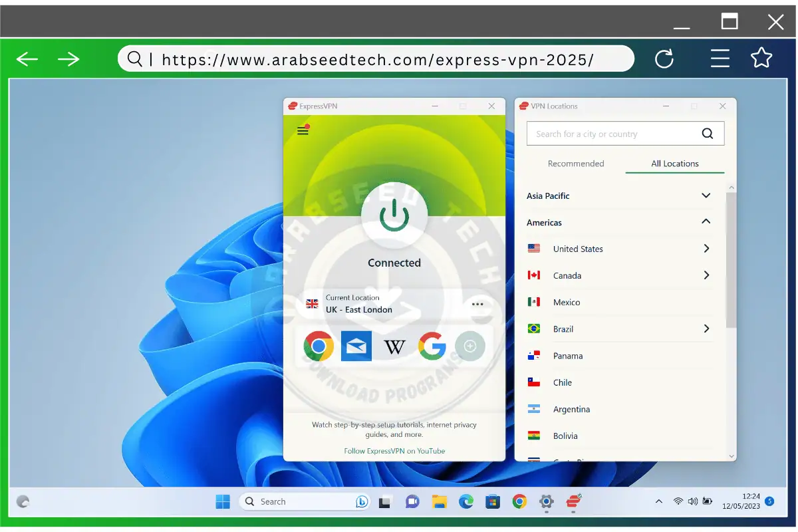
Task: Switch to the Recommended tab
Action: pyautogui.click(x=576, y=164)
